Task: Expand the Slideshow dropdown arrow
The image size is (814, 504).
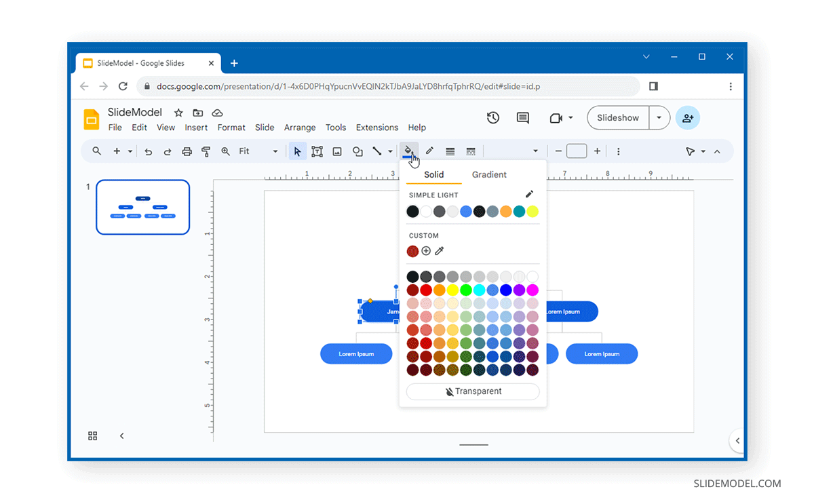Action: coord(659,118)
